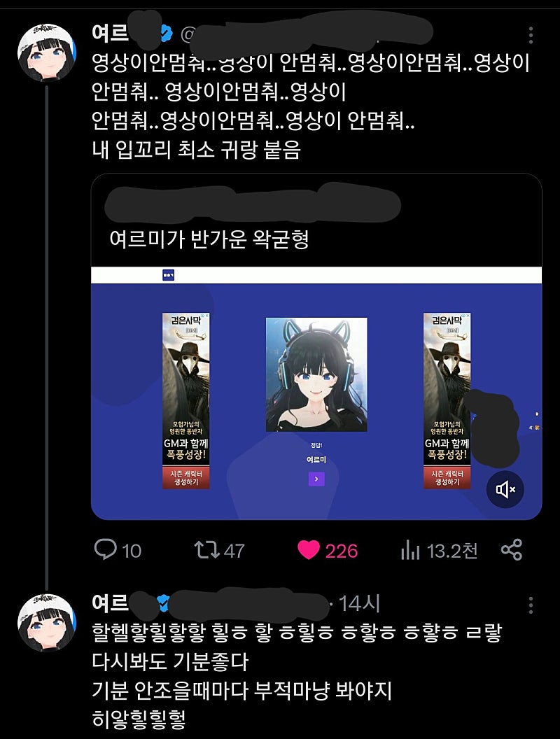Open the top tweet's profile avatar

(x=47, y=52)
